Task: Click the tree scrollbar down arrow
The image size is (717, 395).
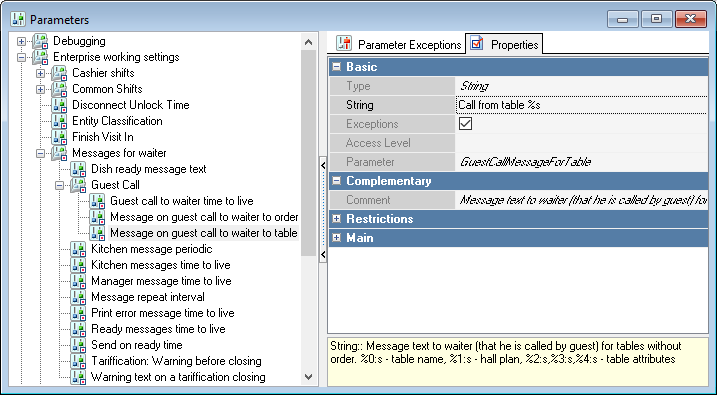Action: pos(309,377)
